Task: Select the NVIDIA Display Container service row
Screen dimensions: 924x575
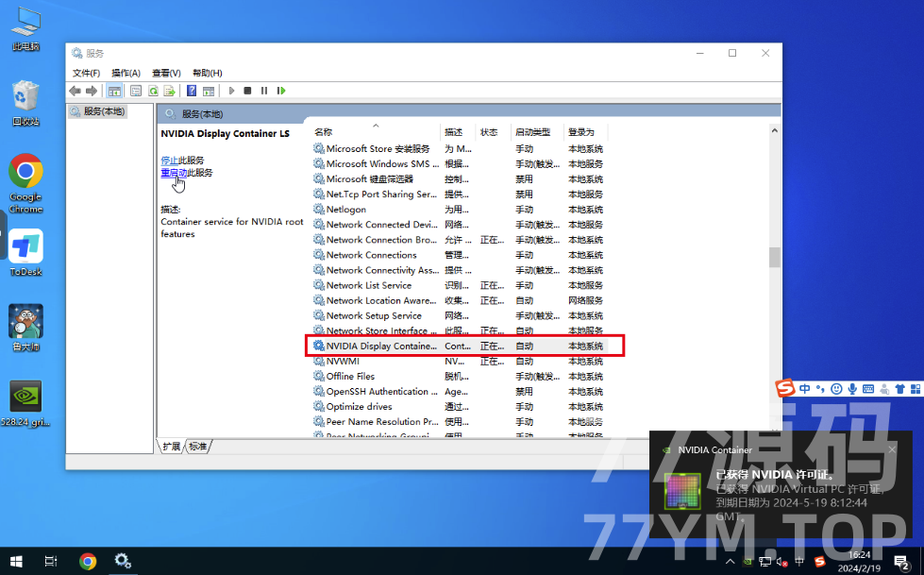Action: tap(459, 347)
